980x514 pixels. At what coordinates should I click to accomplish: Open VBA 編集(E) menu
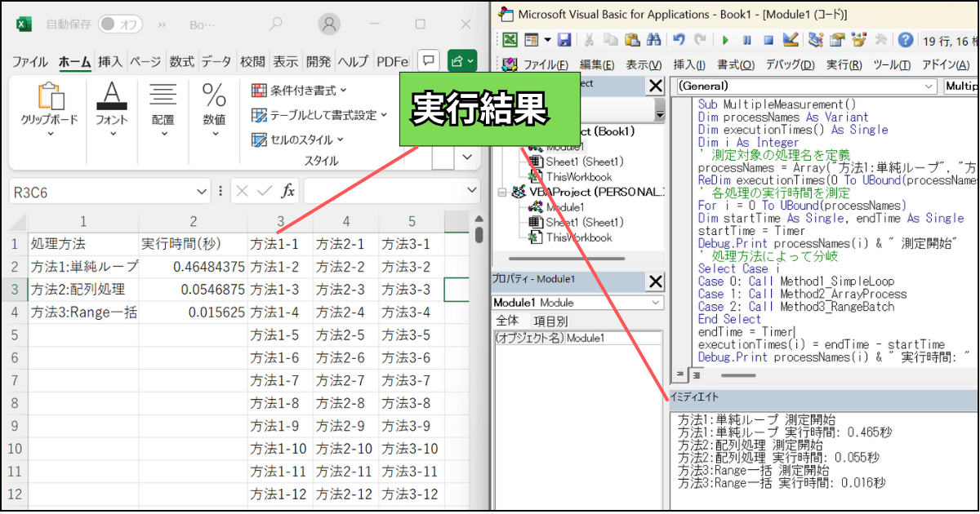(598, 64)
